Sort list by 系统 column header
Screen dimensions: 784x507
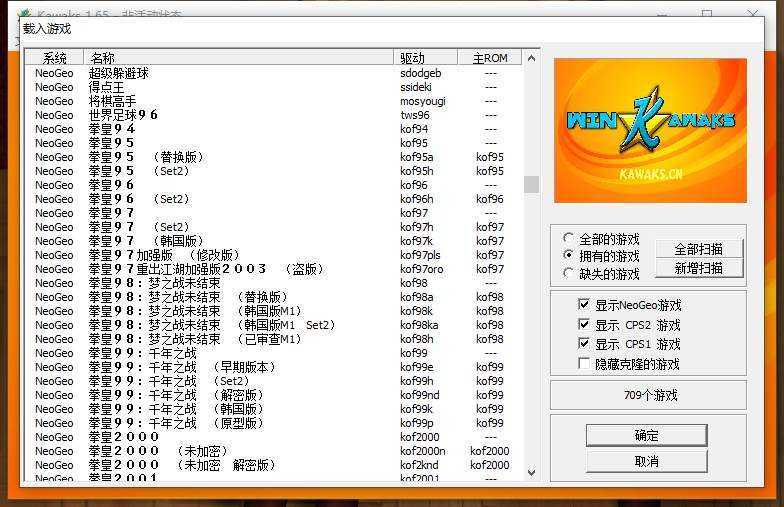tap(54, 58)
